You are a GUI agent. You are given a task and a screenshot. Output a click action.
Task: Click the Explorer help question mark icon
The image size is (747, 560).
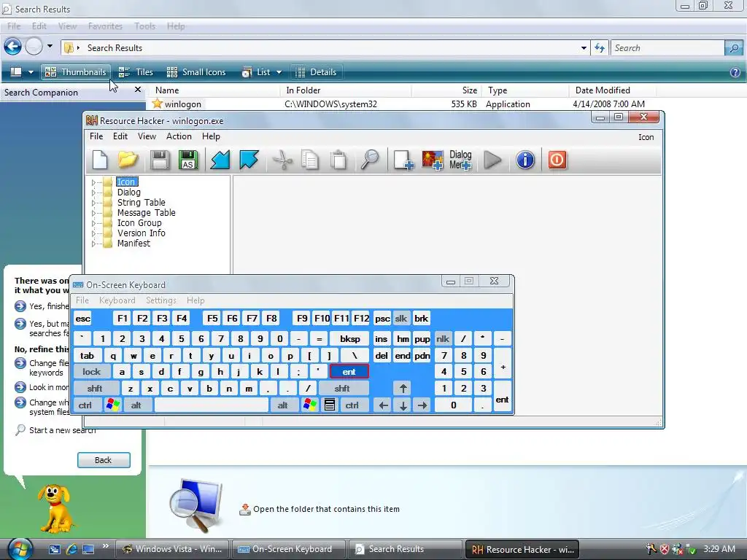point(735,72)
